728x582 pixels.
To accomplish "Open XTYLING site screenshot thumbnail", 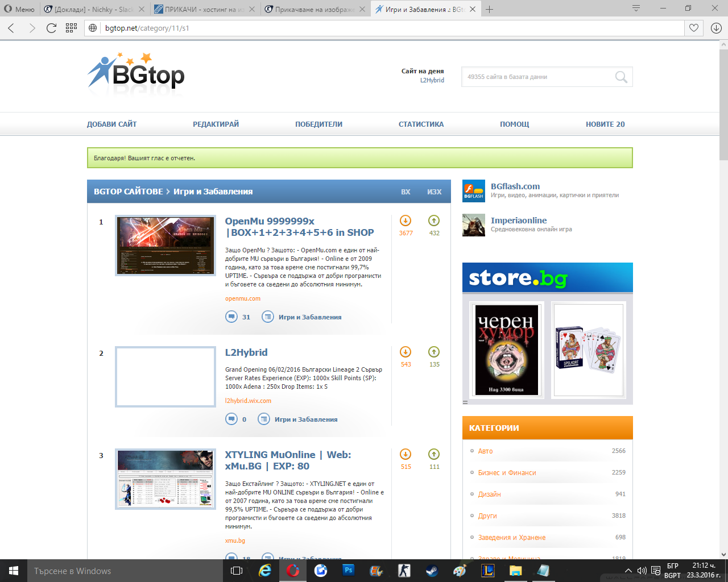I will 166,479.
